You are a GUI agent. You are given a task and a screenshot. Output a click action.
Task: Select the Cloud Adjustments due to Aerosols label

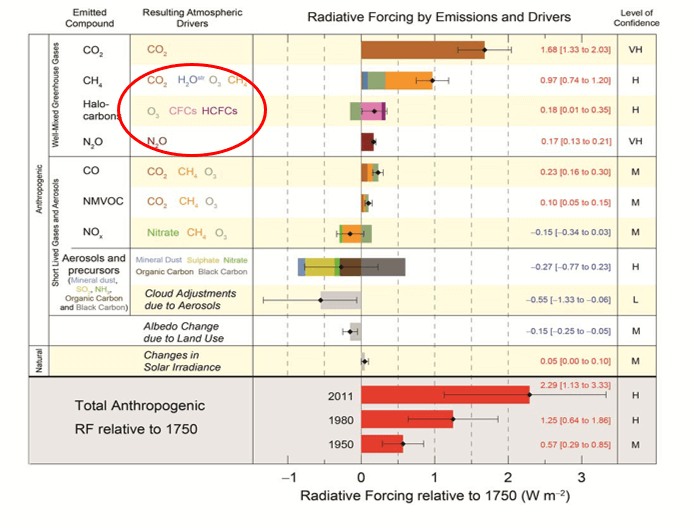coord(190,299)
